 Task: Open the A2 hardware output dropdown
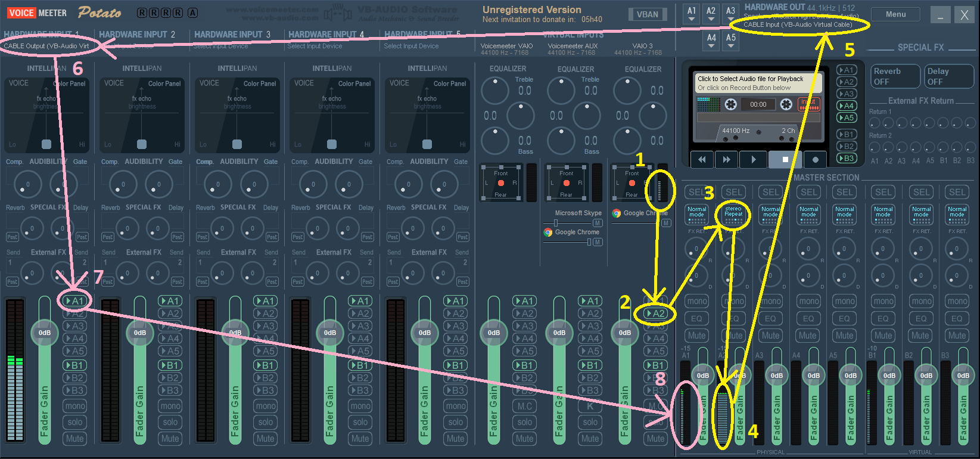click(711, 14)
